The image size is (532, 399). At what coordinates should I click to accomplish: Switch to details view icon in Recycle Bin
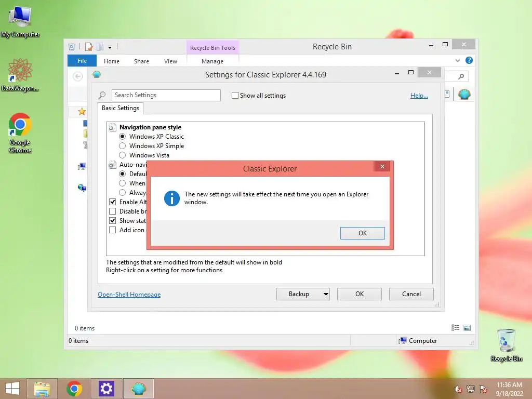(x=455, y=327)
